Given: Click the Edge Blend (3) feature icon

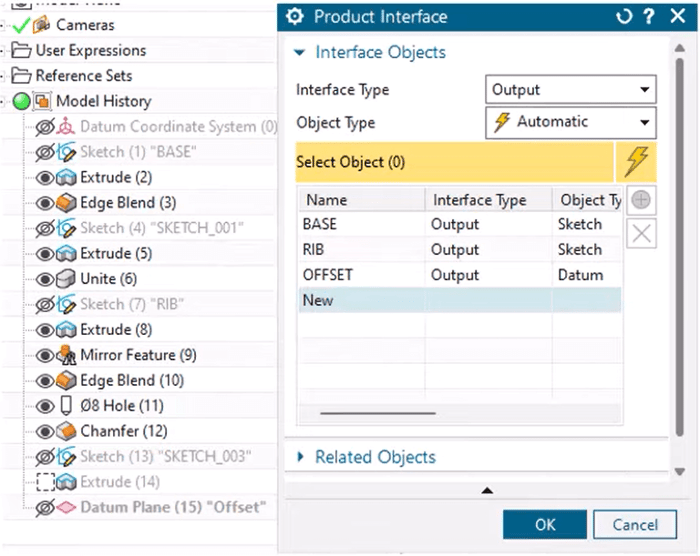Looking at the screenshot, I should (66, 203).
